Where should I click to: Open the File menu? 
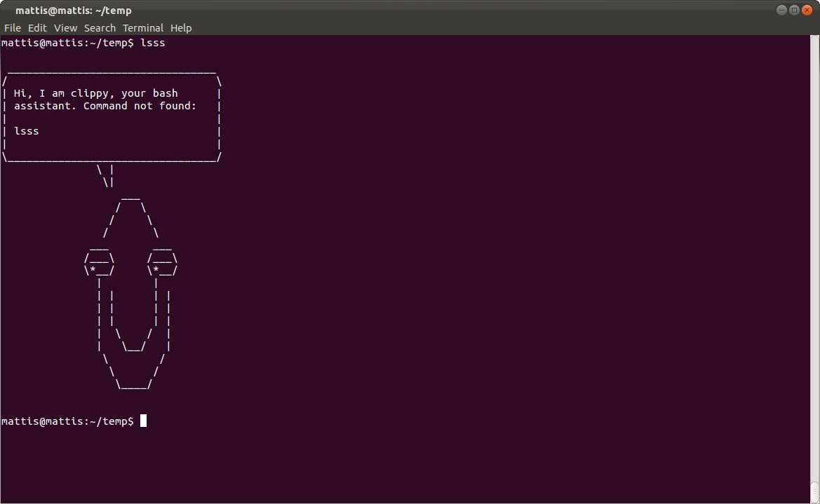point(13,28)
